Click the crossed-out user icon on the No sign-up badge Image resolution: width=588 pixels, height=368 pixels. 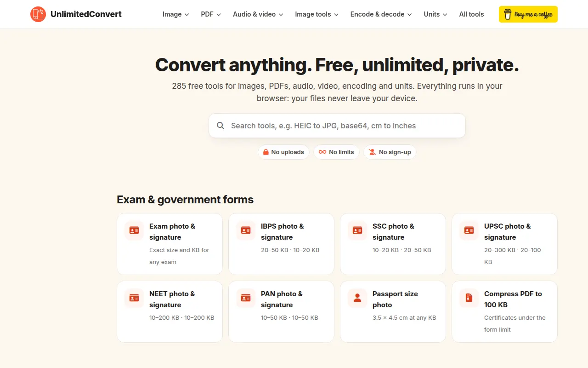click(373, 152)
